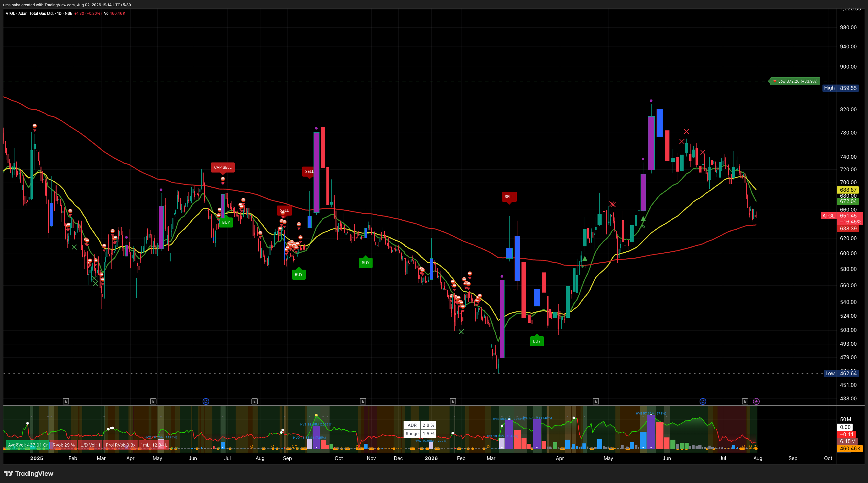Viewport: 868px width, 483px height.
Task: Open the dividend D marker in late June 2026
Action: point(703,401)
